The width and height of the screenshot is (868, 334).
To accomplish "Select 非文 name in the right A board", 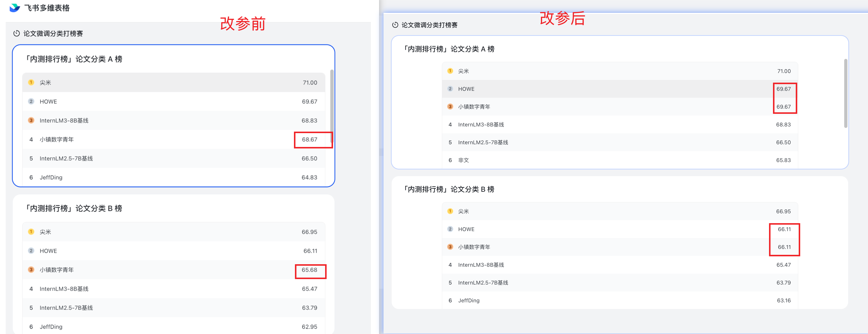I will (x=463, y=160).
